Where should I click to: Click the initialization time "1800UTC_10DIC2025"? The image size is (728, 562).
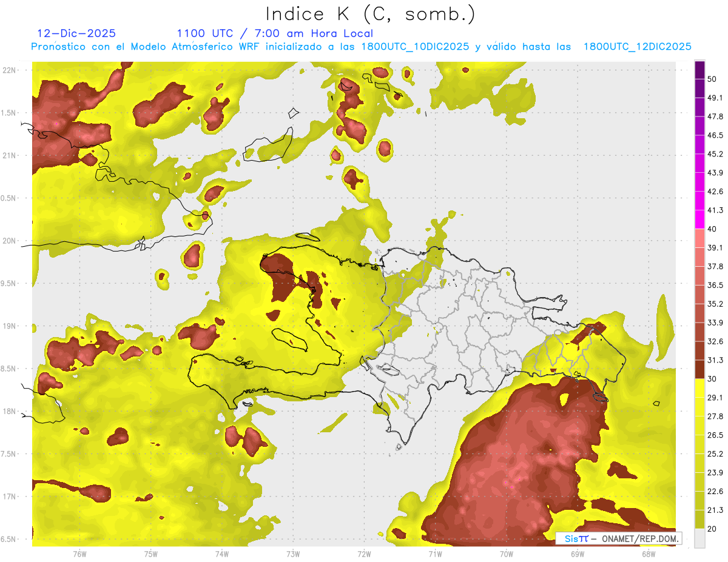click(x=415, y=47)
